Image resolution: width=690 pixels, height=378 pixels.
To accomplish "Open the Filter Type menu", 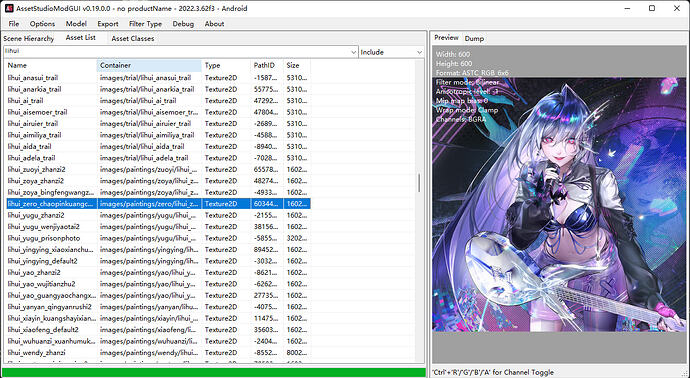I will click(x=145, y=24).
